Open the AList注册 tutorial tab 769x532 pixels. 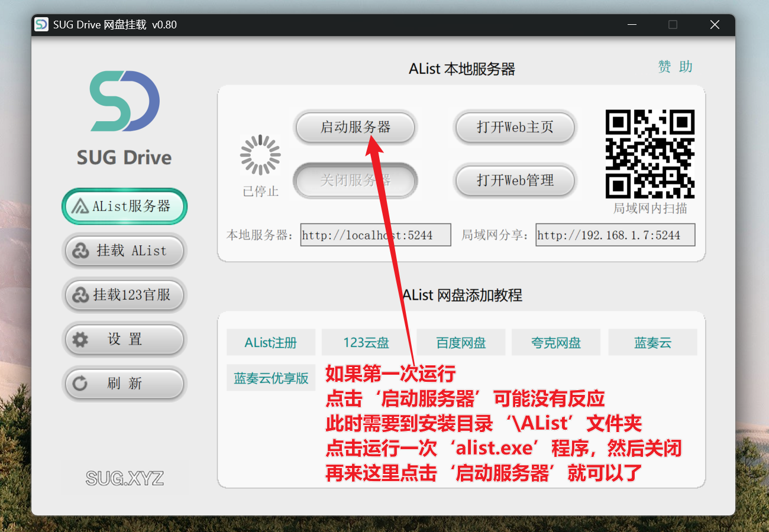pyautogui.click(x=271, y=342)
